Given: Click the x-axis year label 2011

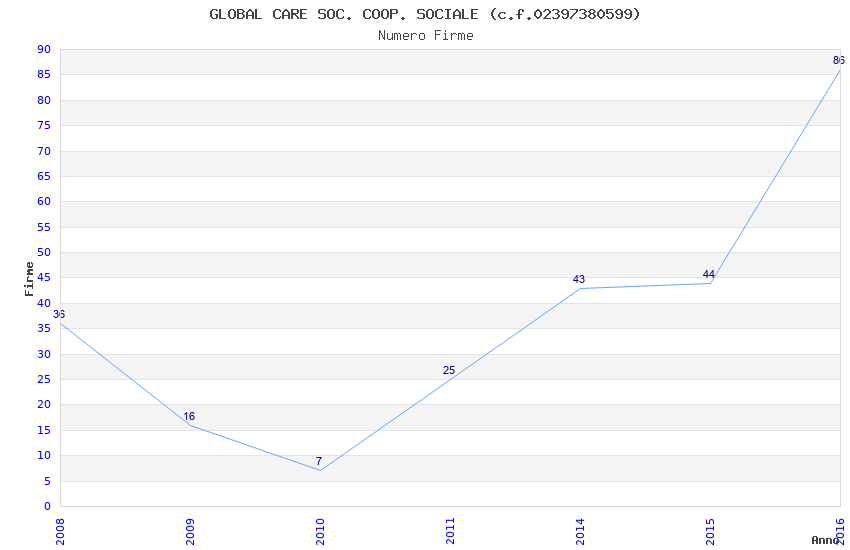Looking at the screenshot, I should pyautogui.click(x=450, y=531).
